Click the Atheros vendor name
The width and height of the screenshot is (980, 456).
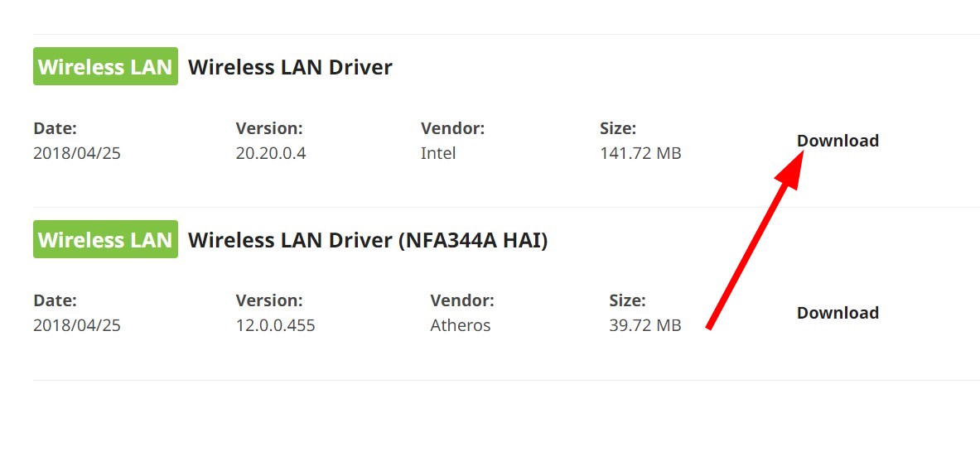(460, 325)
